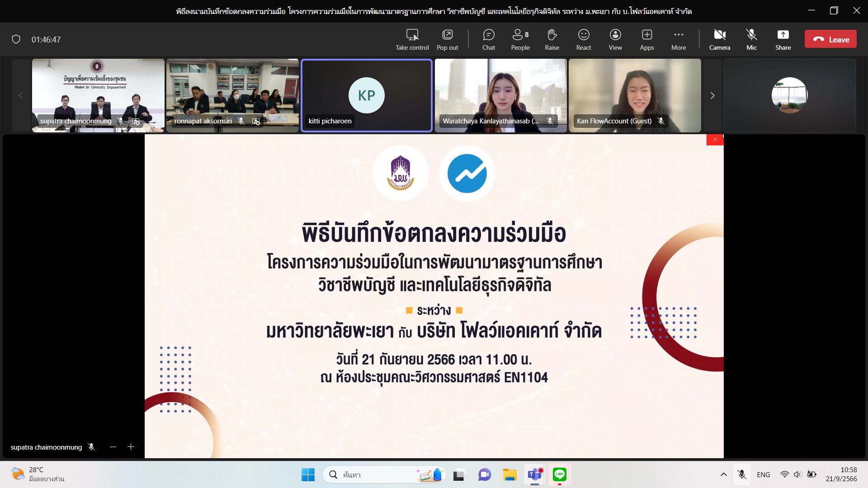Open the volume speaker icon

tap(797, 474)
